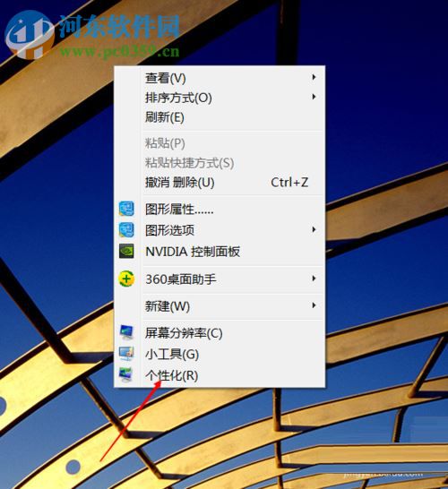Click the gadgets icon beside 小工具(G)
The width and height of the screenshot is (448, 489).
point(126,354)
